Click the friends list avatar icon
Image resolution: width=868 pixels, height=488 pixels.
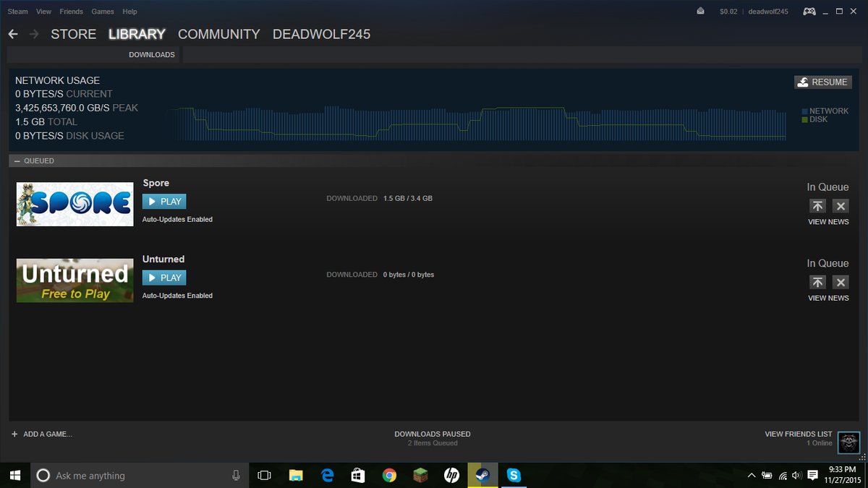pyautogui.click(x=848, y=442)
